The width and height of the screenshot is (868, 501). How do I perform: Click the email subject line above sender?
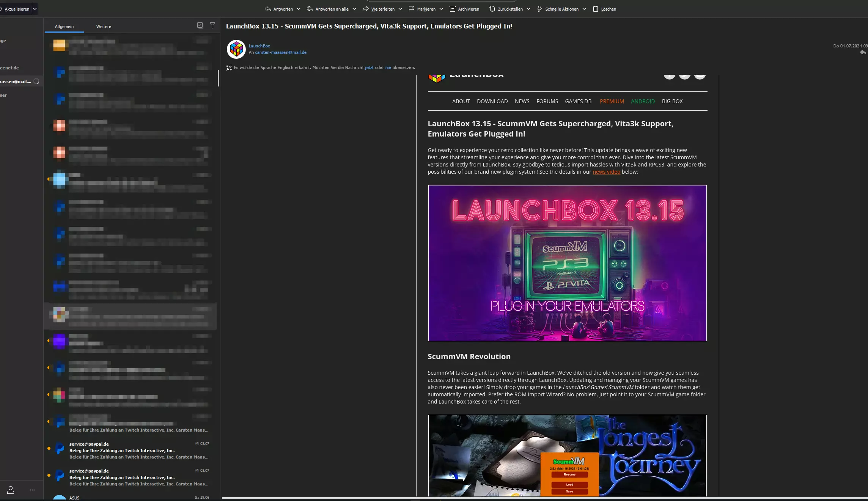click(x=369, y=26)
